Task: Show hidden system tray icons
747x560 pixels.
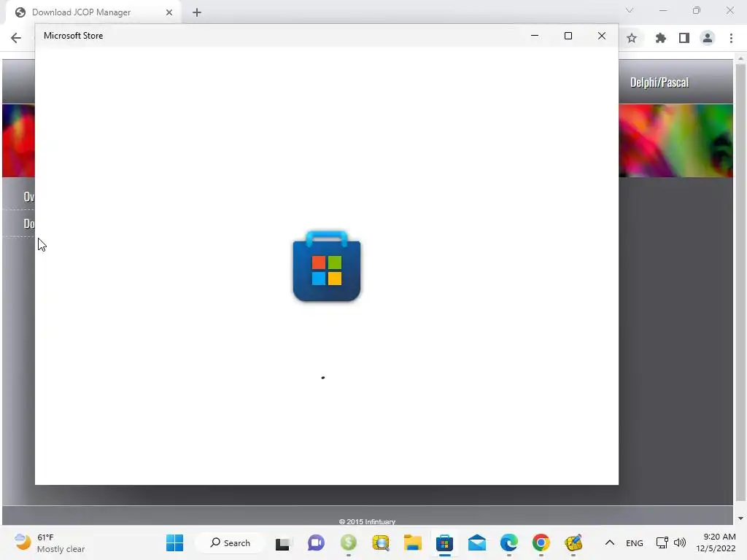Action: [x=609, y=542]
